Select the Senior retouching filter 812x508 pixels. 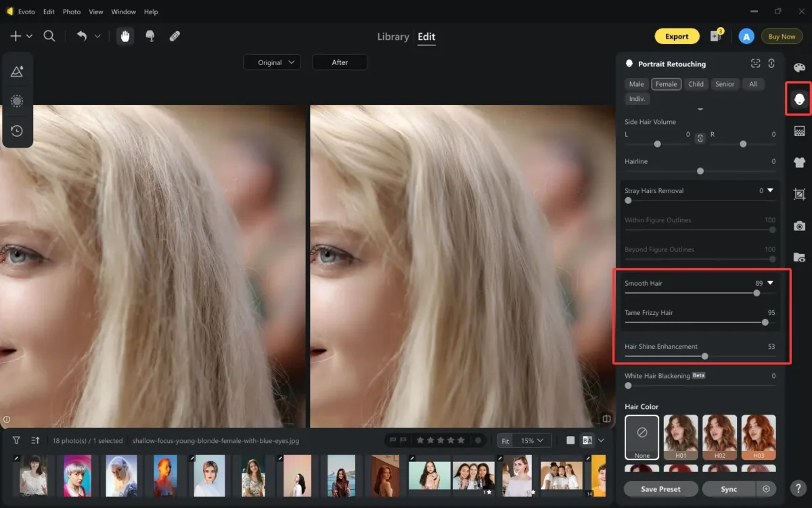[725, 84]
